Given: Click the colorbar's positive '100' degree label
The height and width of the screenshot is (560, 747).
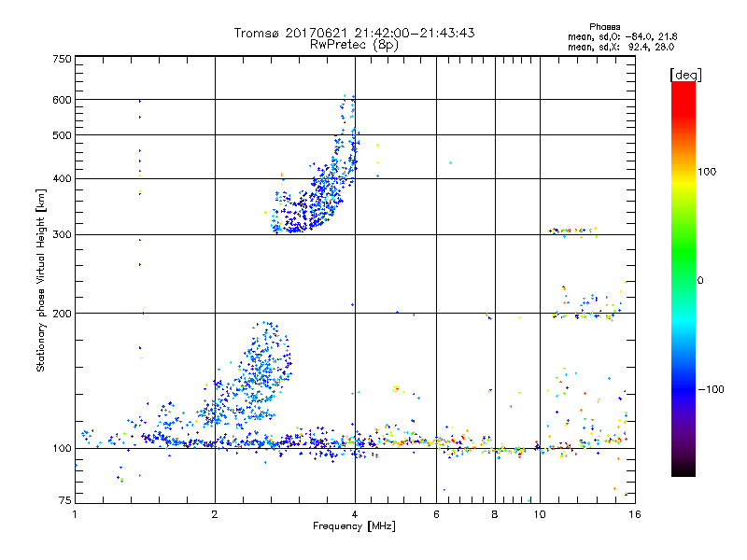Looking at the screenshot, I should (x=707, y=172).
